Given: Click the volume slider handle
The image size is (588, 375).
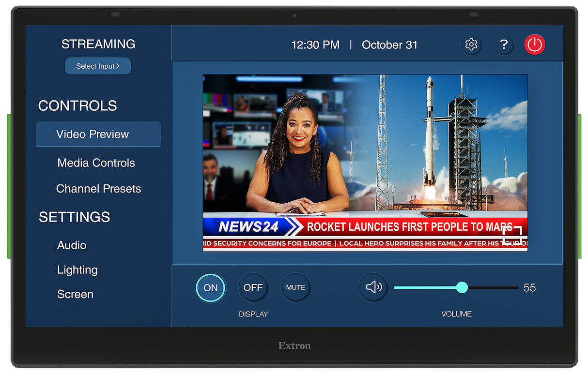Looking at the screenshot, I should (x=462, y=287).
